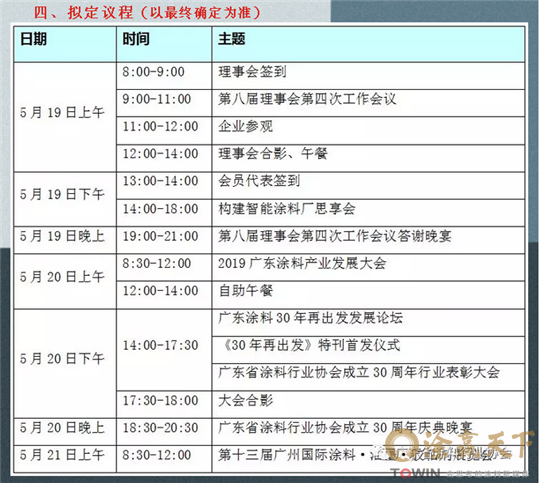The width and height of the screenshot is (540, 483).
Task: Click the topic 企业参观
Action: [246, 126]
